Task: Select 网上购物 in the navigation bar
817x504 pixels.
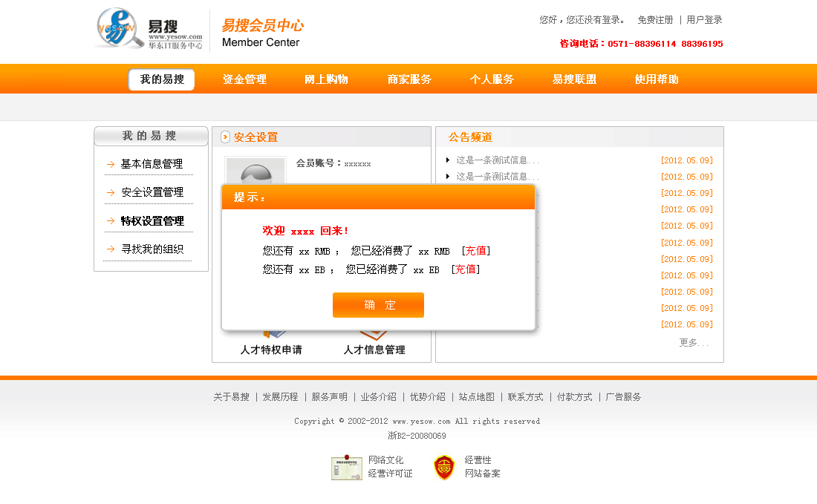Action: tap(326, 79)
